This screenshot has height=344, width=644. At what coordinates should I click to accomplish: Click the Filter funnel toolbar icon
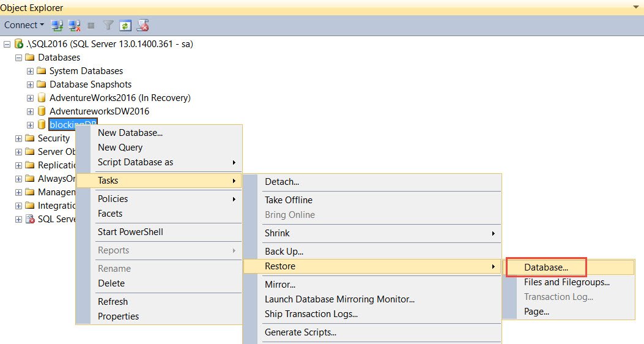108,26
